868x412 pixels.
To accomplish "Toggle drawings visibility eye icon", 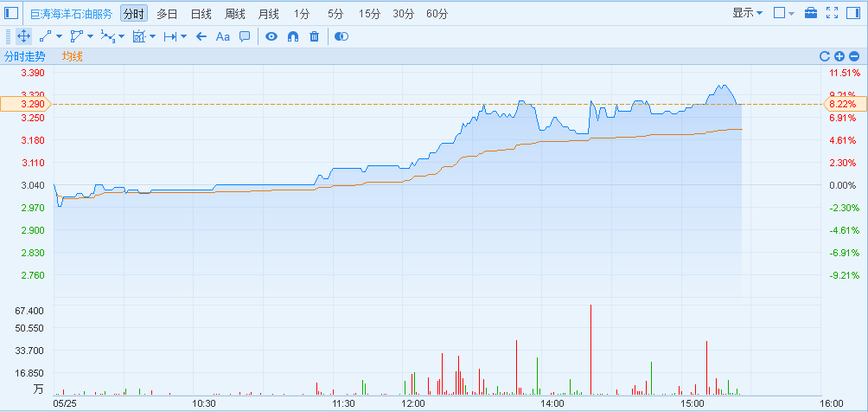I will pyautogui.click(x=271, y=36).
